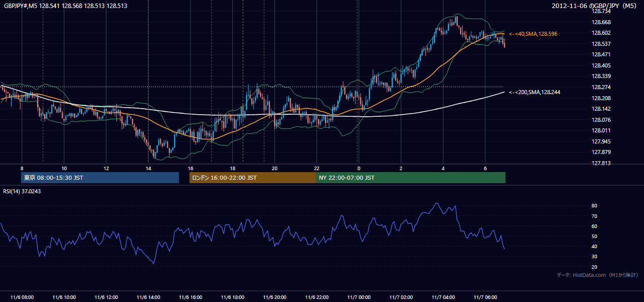644x302 pixels.
Task: Click the 128.602 price axis value
Action: (x=601, y=33)
